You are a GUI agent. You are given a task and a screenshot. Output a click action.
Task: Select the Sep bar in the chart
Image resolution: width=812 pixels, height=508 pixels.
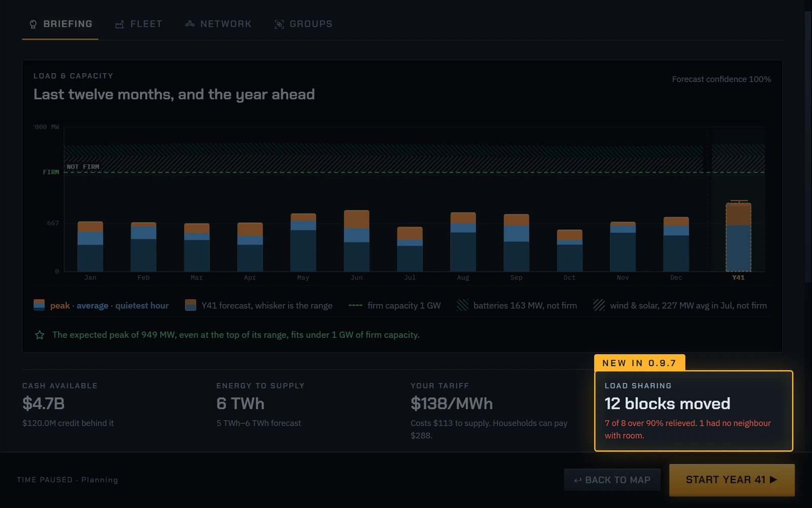click(517, 243)
